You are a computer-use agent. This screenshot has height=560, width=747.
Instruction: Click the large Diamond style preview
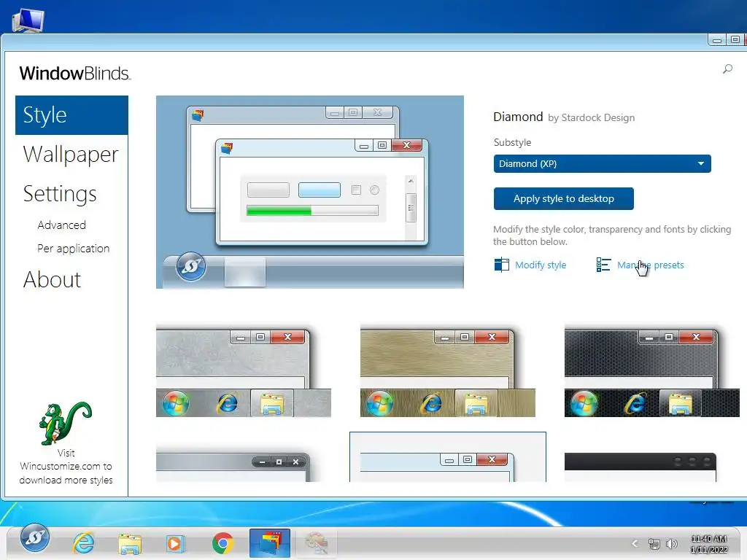tap(309, 192)
